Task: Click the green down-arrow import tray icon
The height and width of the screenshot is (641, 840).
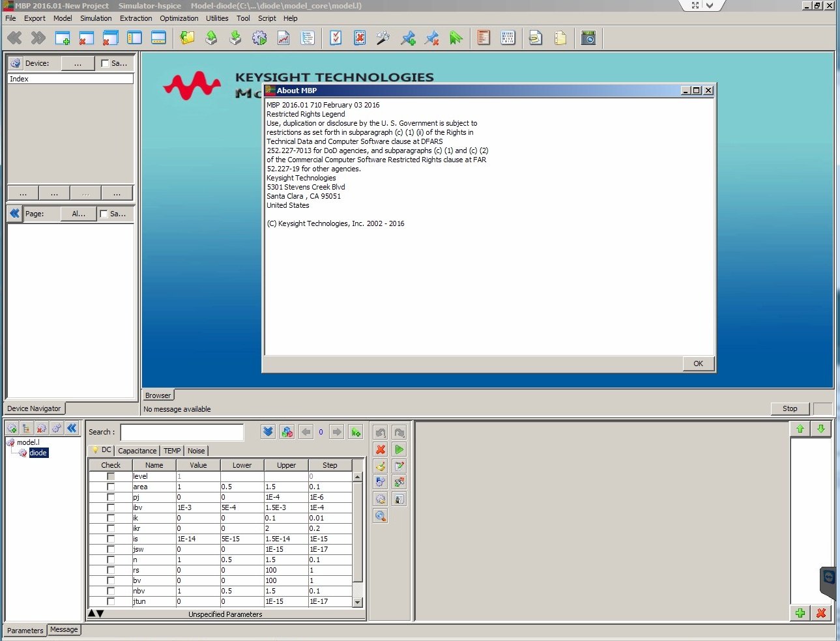Action: click(235, 38)
